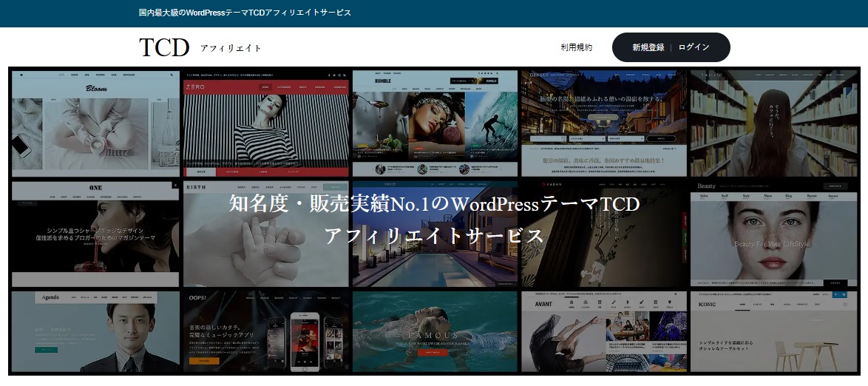868x386 pixels.
Task: Select the GENSEN theme thumbnail
Action: coord(604,123)
